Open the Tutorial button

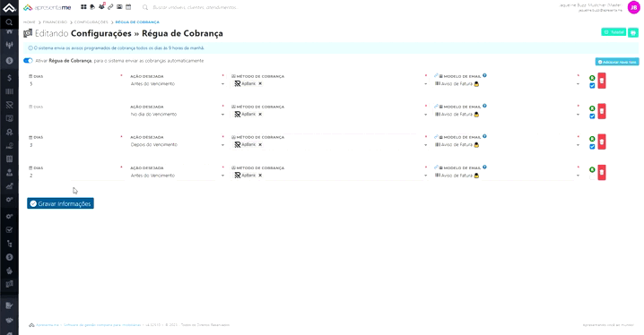pos(614,32)
